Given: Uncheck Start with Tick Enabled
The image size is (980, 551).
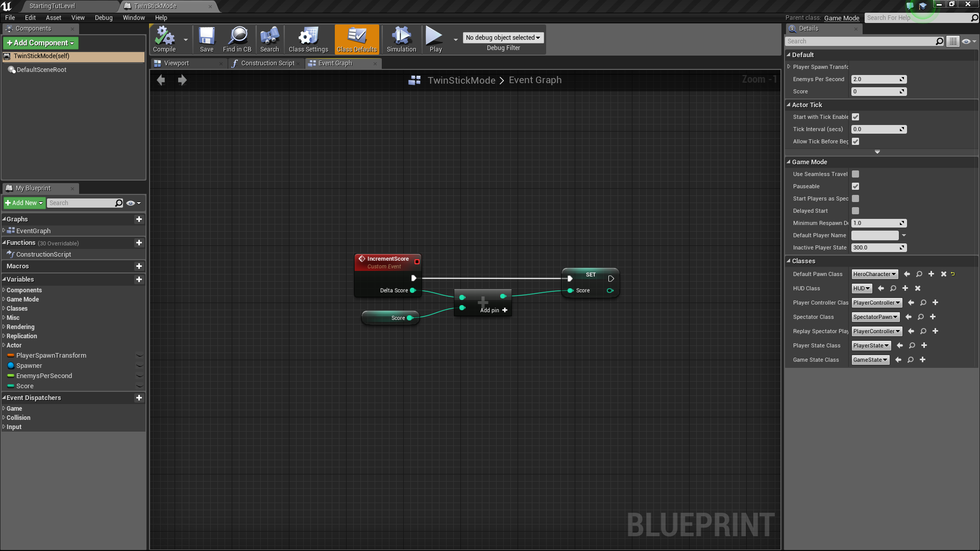Looking at the screenshot, I should [x=855, y=117].
